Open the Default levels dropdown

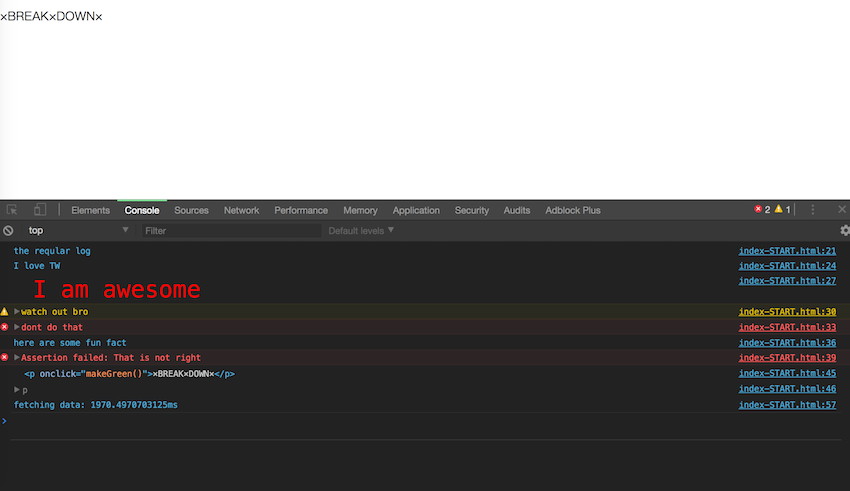[x=361, y=230]
